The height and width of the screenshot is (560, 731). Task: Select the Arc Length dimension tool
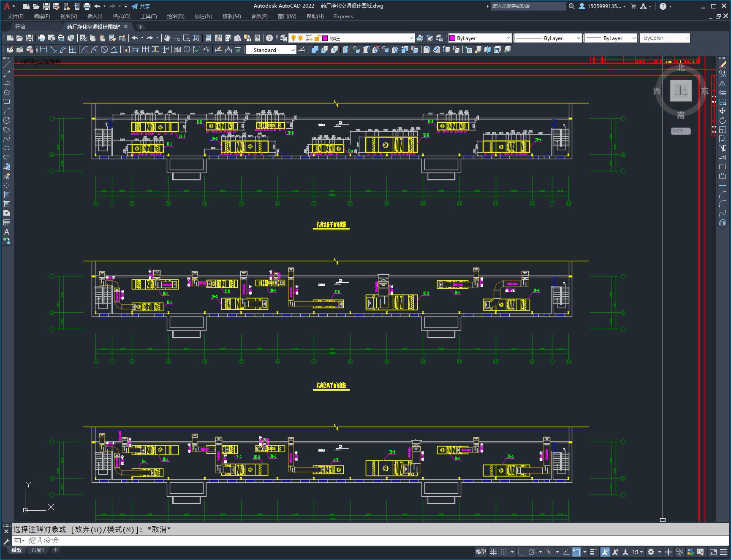(63, 50)
